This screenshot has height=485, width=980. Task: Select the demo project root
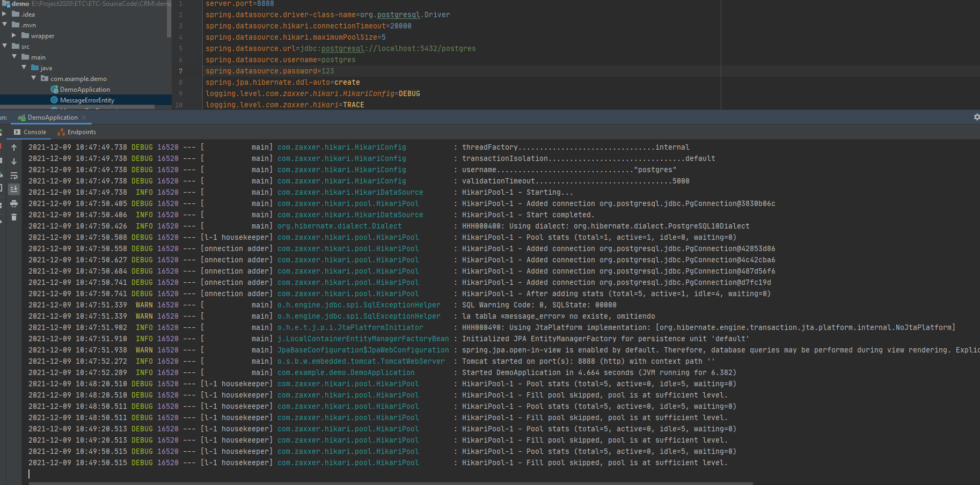click(x=20, y=4)
